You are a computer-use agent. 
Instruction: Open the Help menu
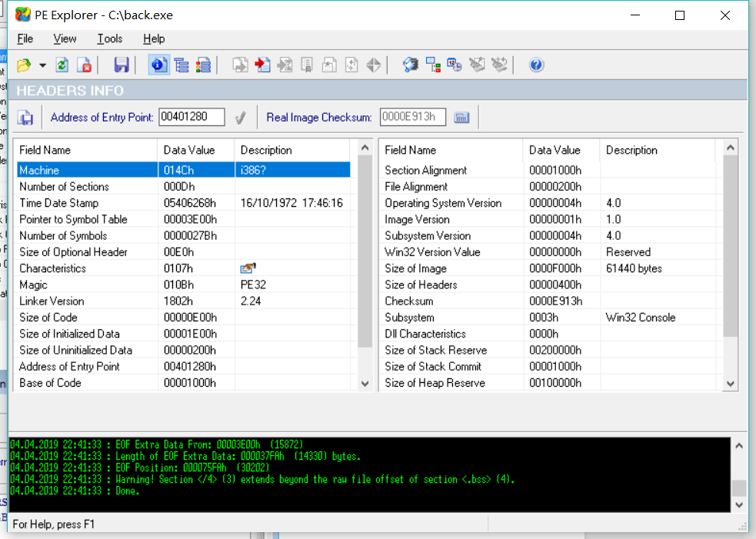tap(154, 38)
